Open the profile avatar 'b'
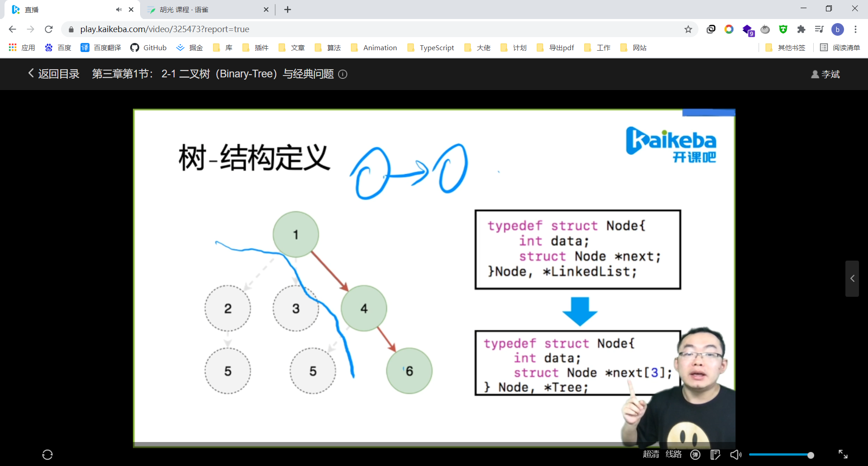868x466 pixels. click(837, 29)
